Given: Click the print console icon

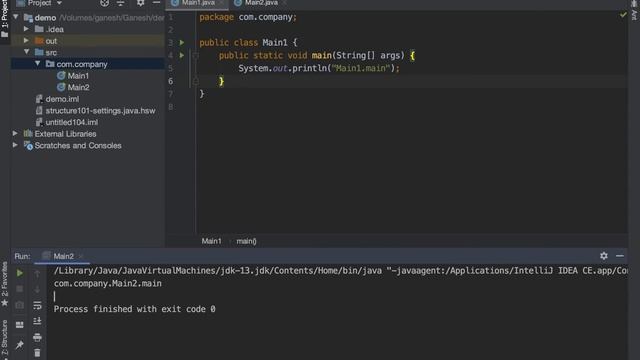Looking at the screenshot, I should (37, 337).
